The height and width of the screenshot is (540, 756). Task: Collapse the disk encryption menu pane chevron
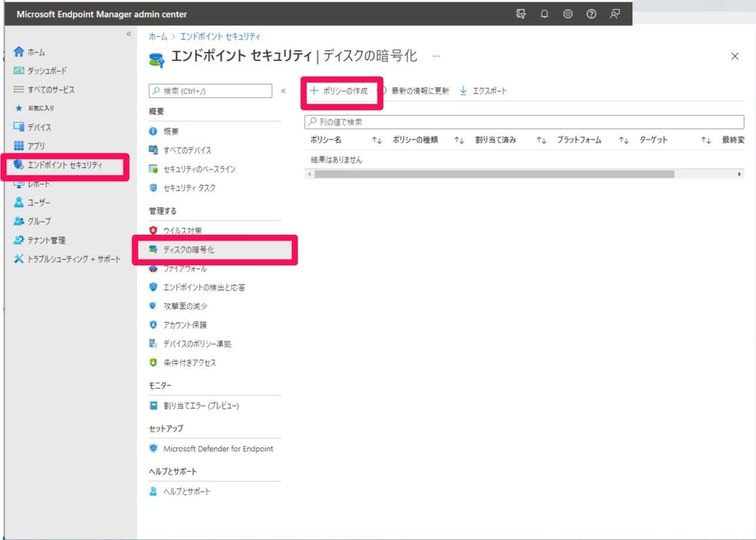click(x=285, y=90)
